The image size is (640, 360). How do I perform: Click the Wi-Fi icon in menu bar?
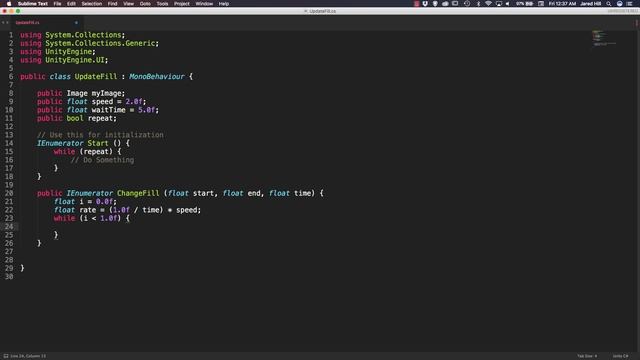(488, 4)
